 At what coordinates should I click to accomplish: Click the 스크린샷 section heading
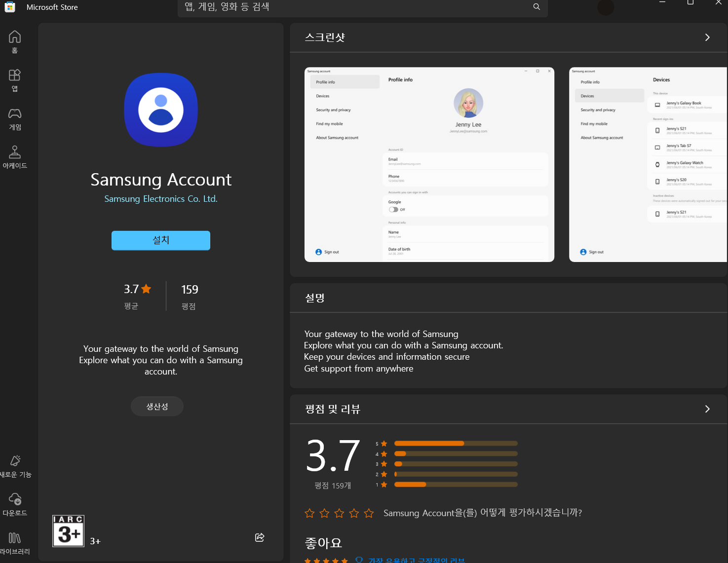pyautogui.click(x=325, y=38)
